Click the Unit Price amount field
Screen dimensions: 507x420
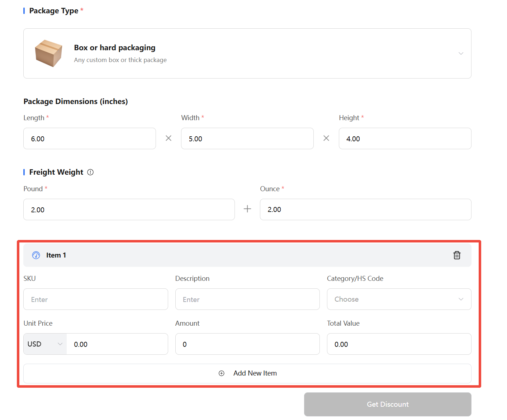117,344
